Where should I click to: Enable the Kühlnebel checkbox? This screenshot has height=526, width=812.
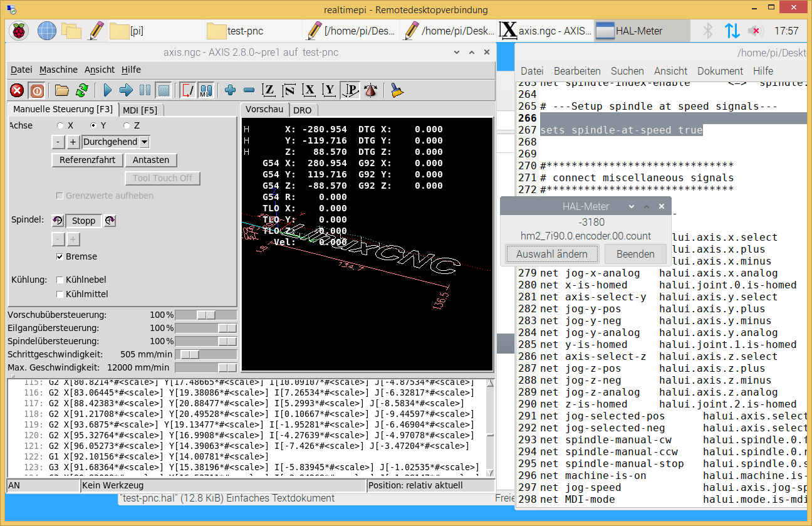(x=60, y=280)
